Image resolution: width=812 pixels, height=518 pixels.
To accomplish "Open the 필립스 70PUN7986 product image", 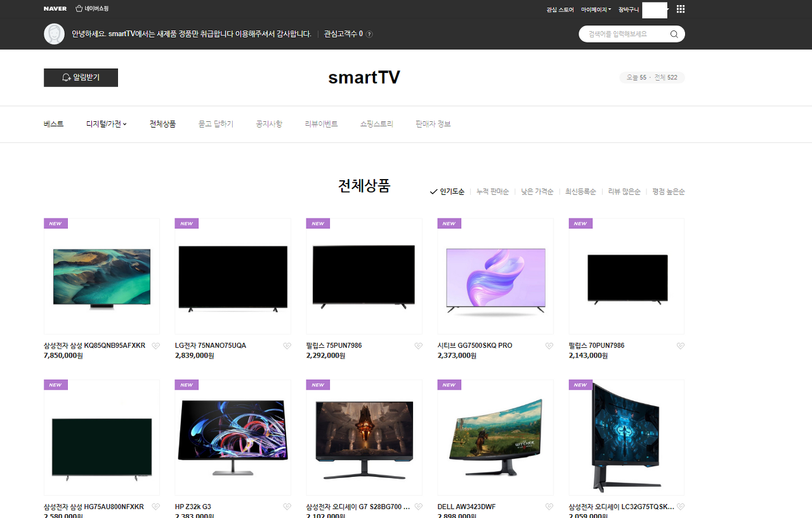I will pos(627,276).
